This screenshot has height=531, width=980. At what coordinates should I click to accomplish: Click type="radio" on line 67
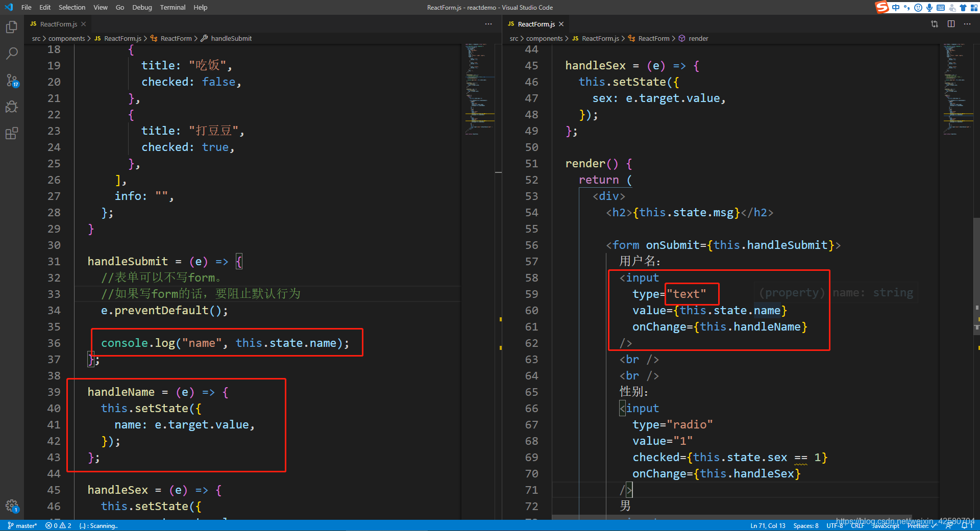pyautogui.click(x=672, y=424)
